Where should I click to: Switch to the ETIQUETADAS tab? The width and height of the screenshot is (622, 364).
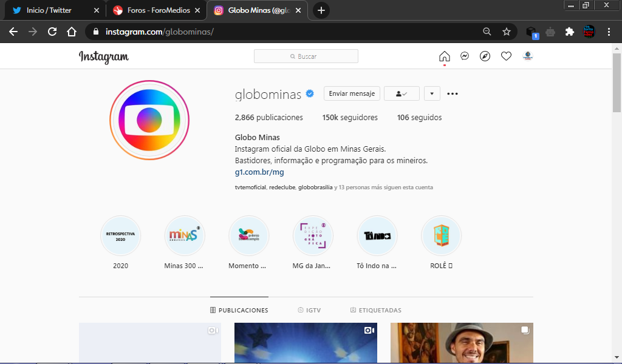coord(376,310)
